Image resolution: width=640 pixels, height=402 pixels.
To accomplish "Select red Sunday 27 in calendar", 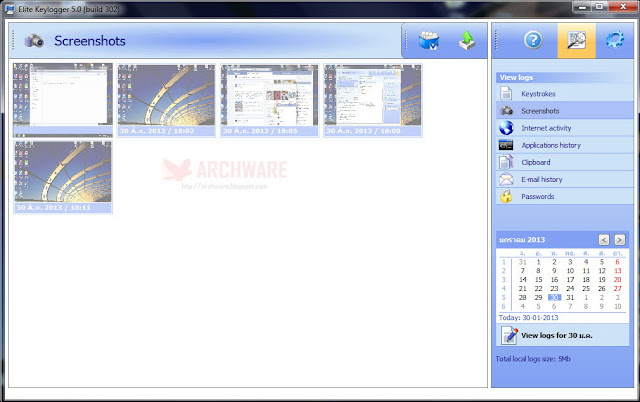I will tap(617, 289).
